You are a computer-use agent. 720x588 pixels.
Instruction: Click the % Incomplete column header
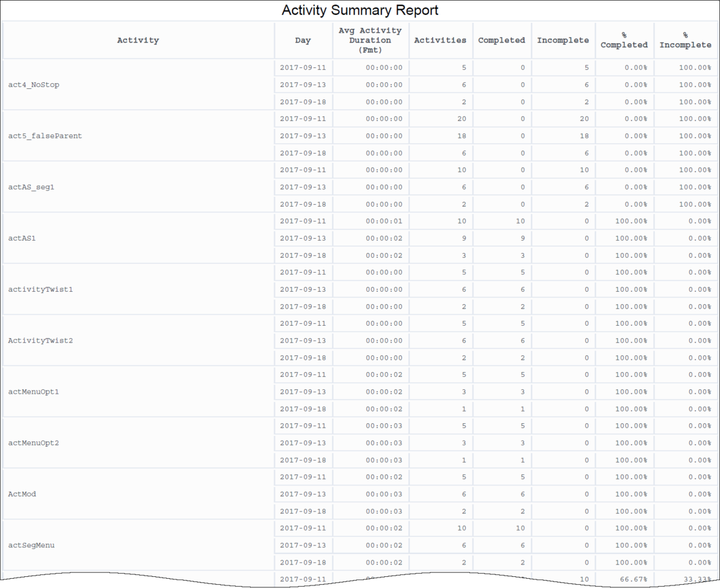point(685,41)
